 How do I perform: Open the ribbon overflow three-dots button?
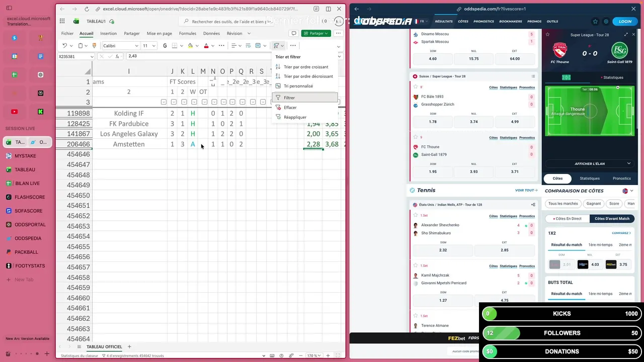293,46
